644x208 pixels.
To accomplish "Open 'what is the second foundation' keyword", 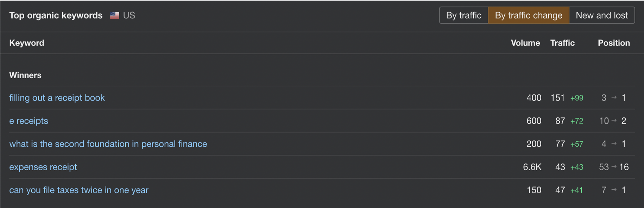I will [108, 144].
